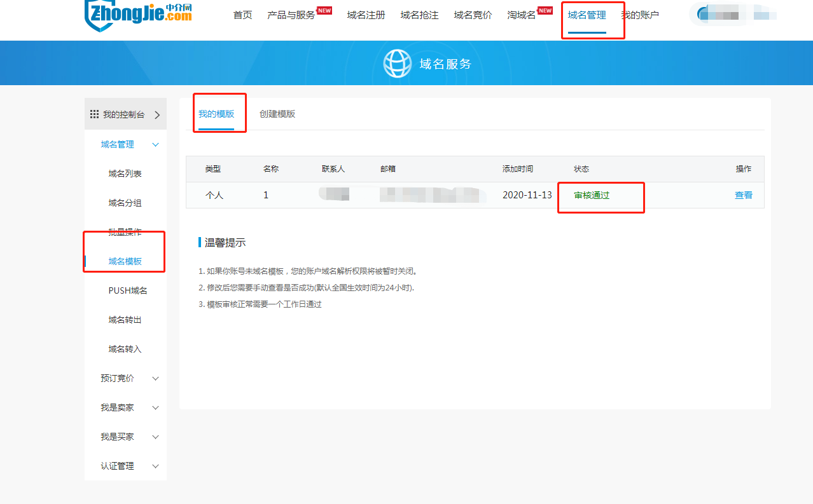Click the globe icon in banner

[x=397, y=64]
